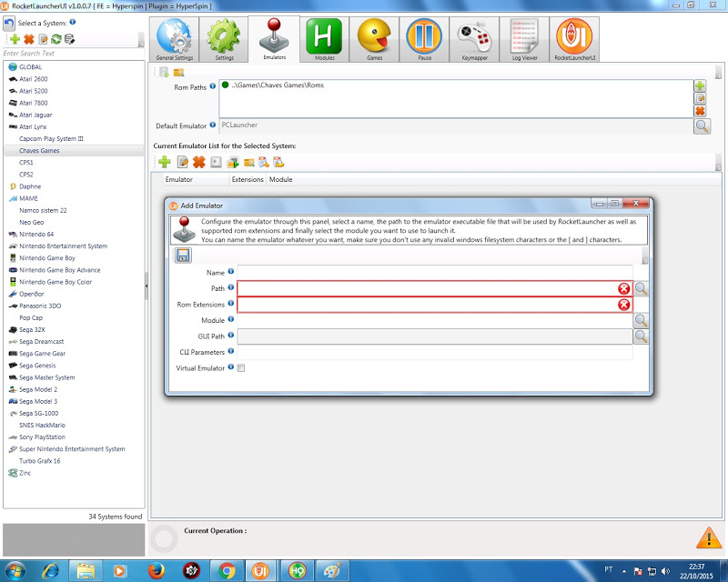Click the floppy disk icon in Add Emulator

tap(183, 256)
